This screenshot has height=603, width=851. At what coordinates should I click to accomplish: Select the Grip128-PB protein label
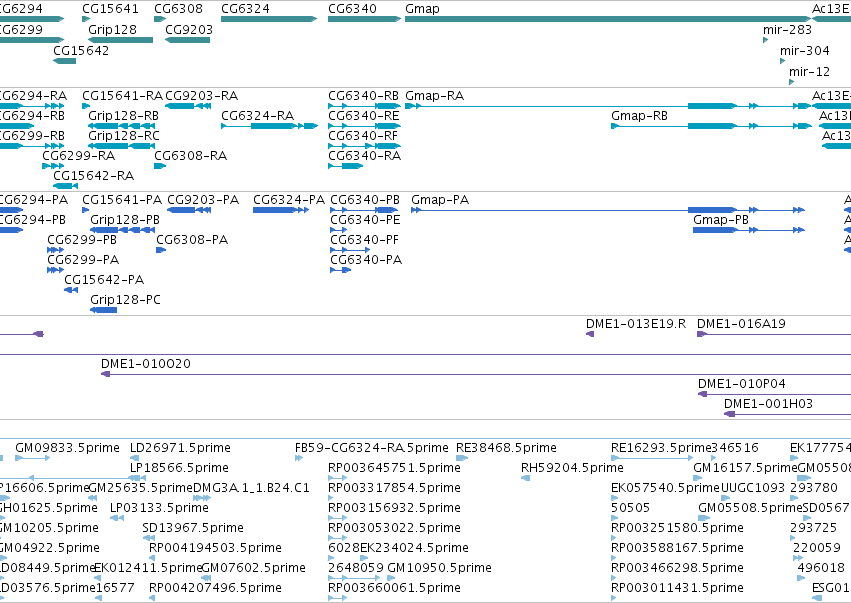tap(125, 220)
